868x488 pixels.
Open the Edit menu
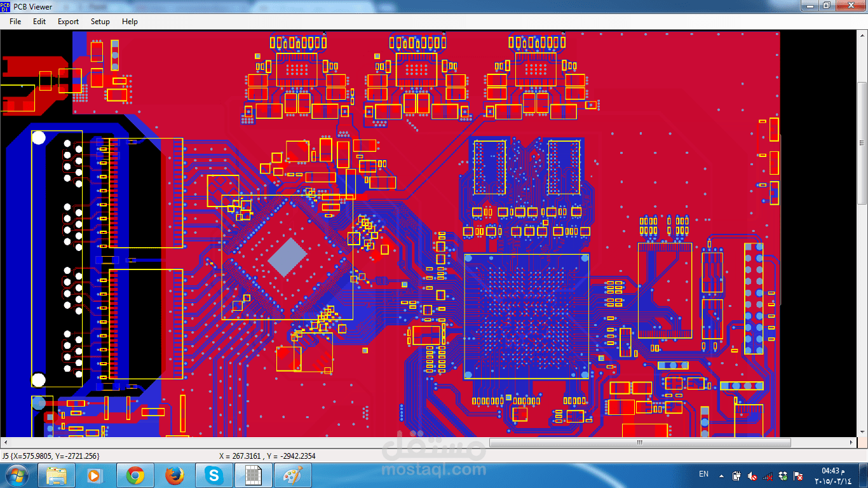click(x=39, y=21)
